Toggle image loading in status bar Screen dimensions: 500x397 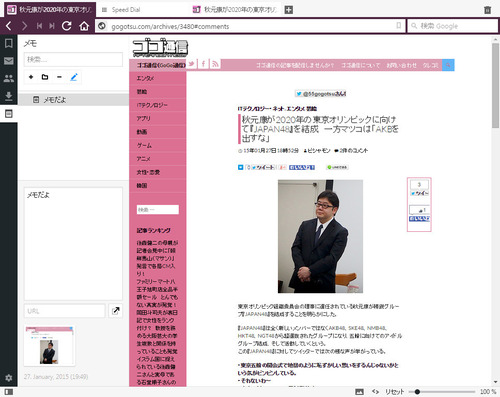[x=359, y=392]
